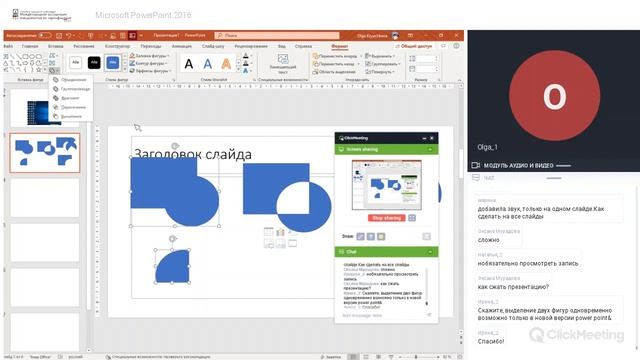640x360 pixels.
Task: Click the Notes (Заметки) button in status bar
Action: pos(331,357)
